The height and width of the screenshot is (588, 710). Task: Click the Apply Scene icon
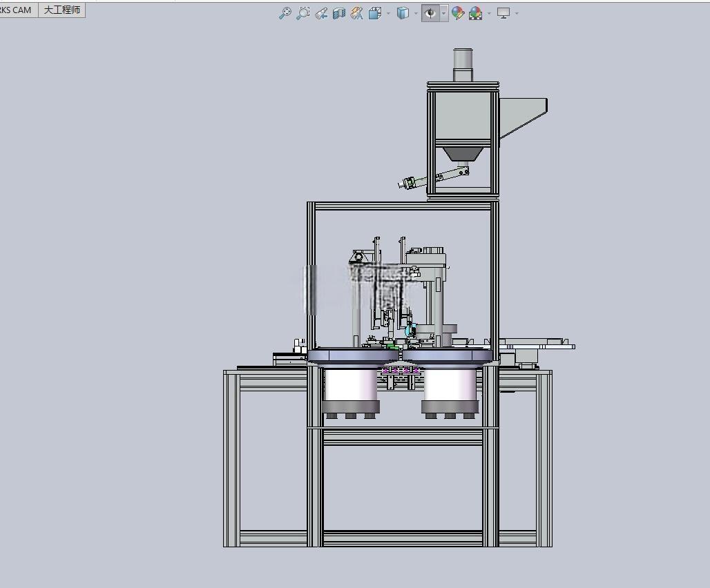[475, 14]
